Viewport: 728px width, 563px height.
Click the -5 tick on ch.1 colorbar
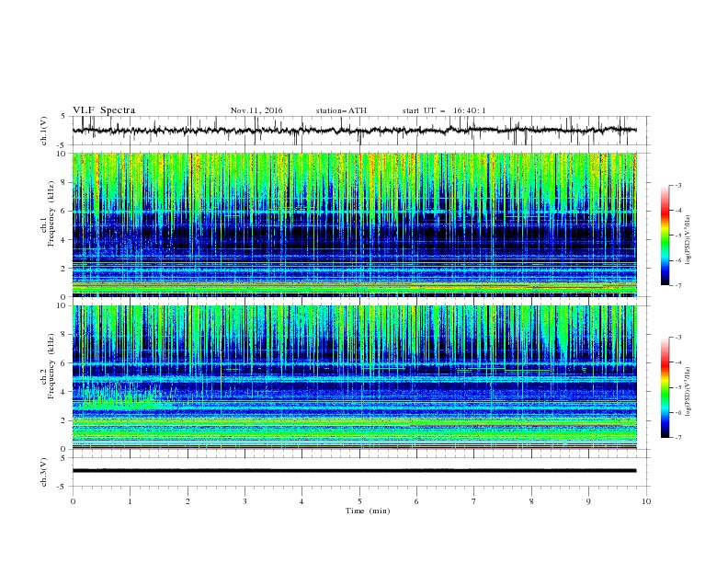pyautogui.click(x=677, y=236)
